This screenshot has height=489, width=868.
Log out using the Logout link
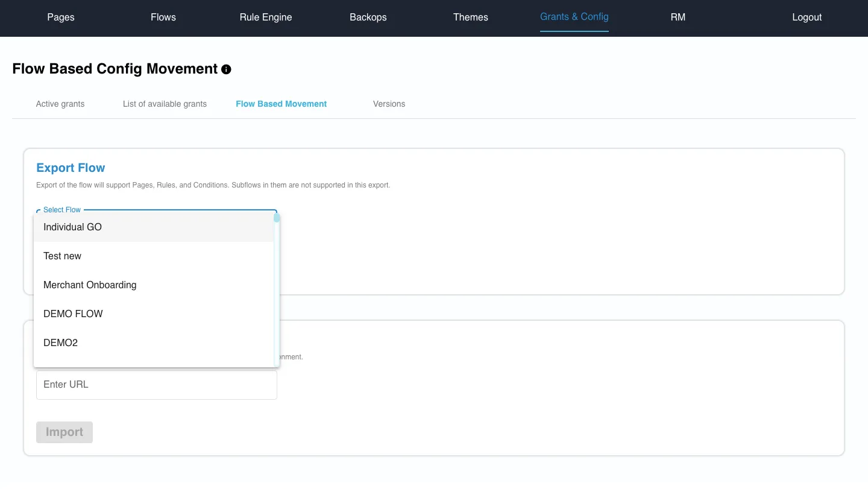807,17
